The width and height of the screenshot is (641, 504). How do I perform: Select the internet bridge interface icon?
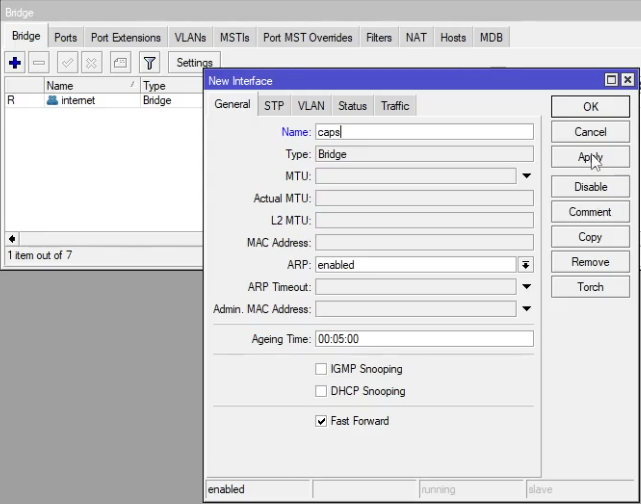[x=52, y=101]
